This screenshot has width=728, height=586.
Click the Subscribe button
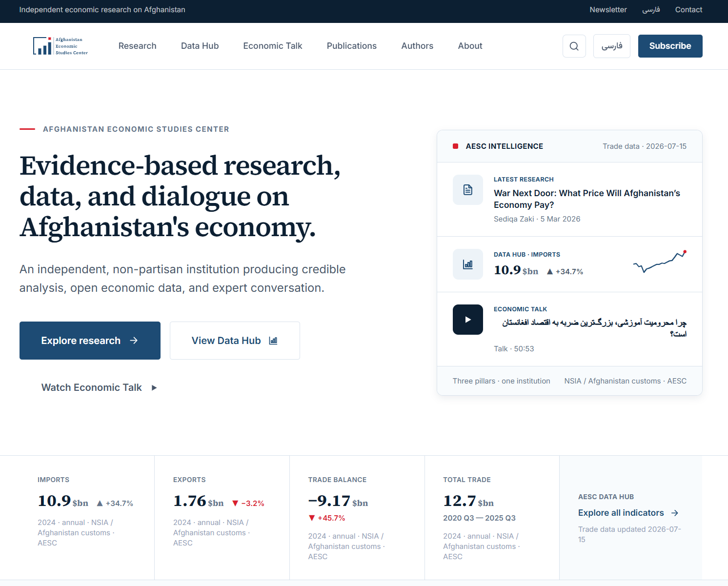pos(670,46)
